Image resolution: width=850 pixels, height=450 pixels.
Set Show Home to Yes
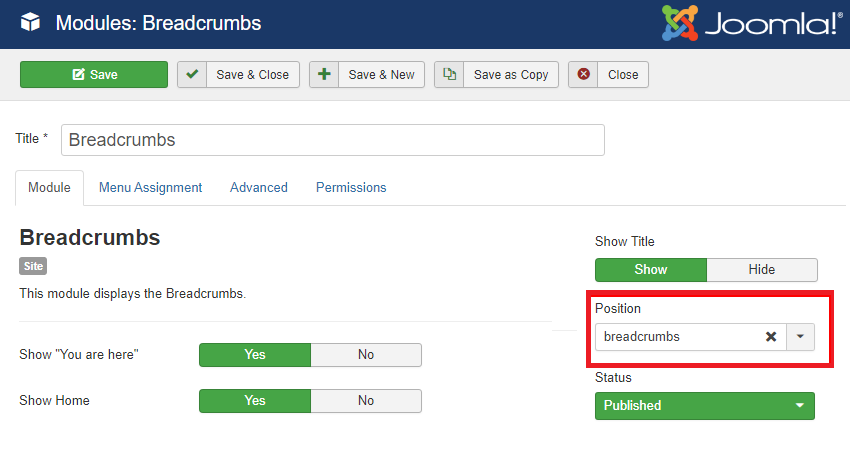(x=255, y=401)
